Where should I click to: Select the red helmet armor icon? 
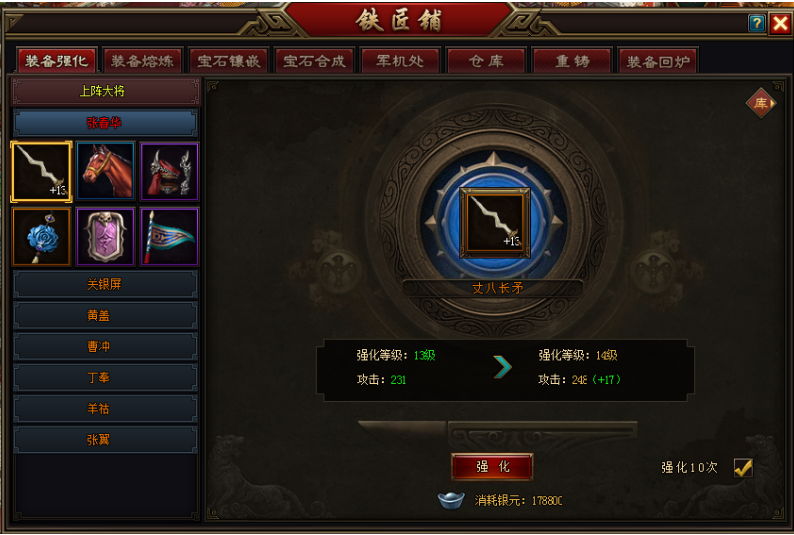pos(170,171)
